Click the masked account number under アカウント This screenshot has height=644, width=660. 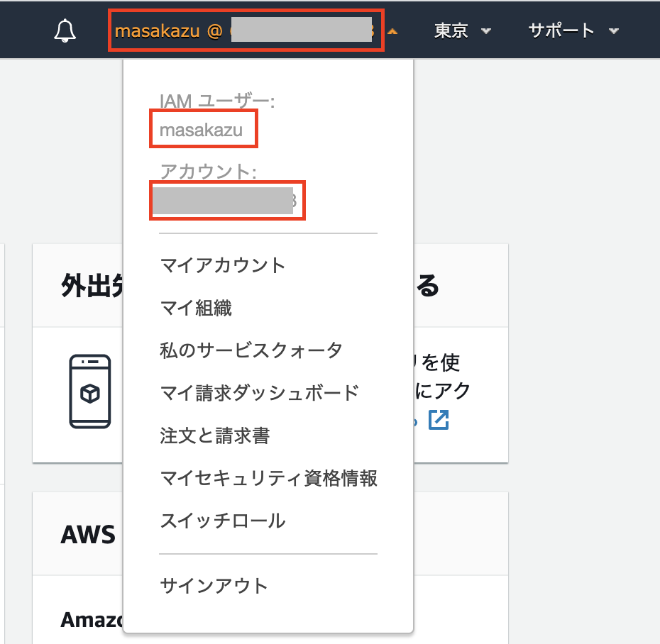[226, 201]
